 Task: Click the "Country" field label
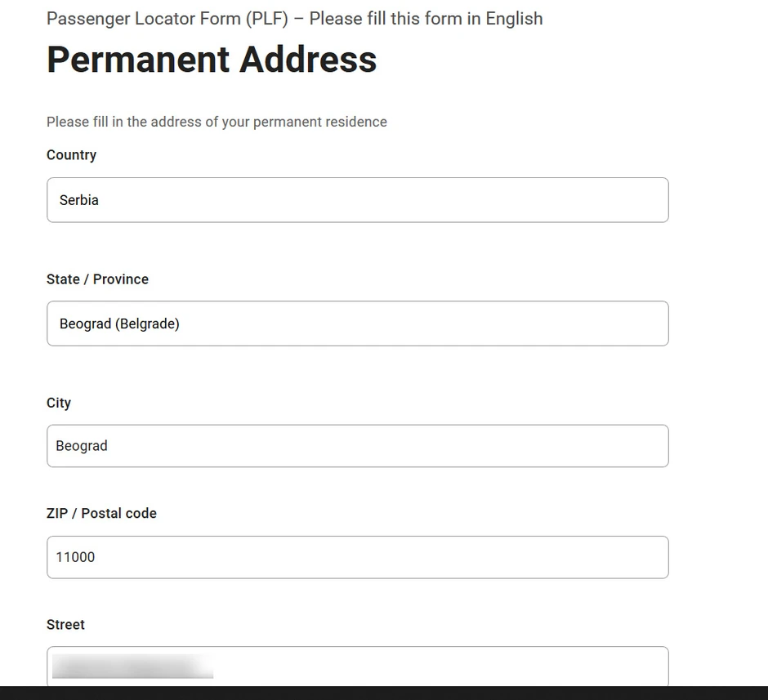point(71,155)
